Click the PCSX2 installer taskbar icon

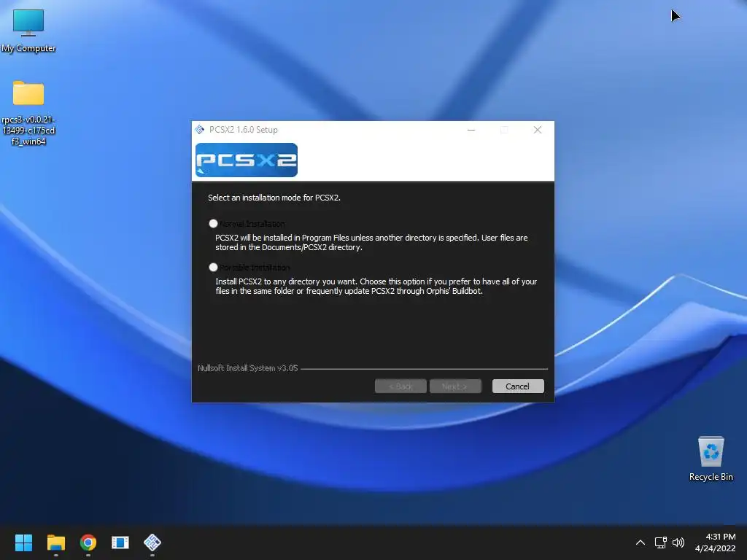152,542
